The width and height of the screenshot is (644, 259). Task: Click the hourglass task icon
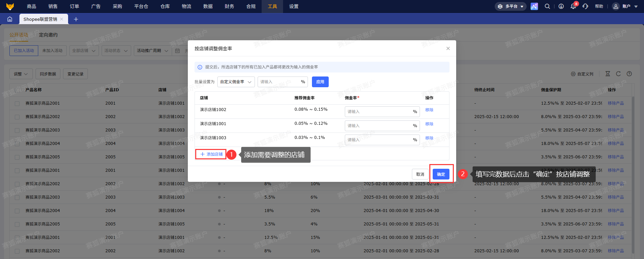[608, 74]
